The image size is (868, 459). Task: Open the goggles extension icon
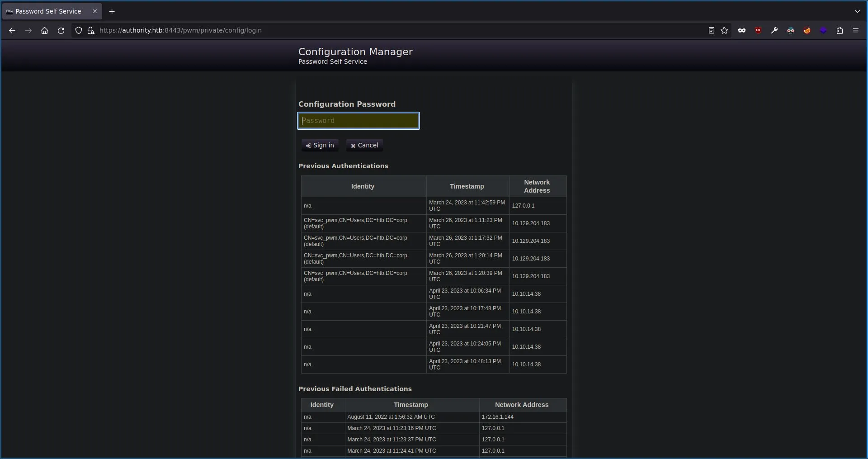[x=791, y=30]
